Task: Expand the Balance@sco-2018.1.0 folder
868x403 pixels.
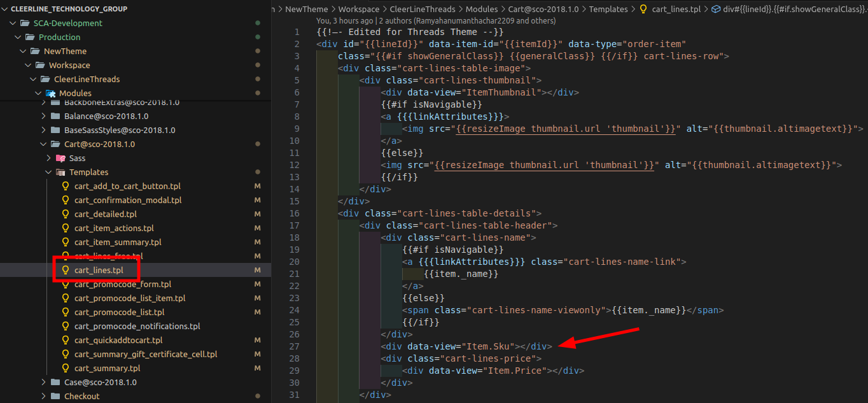Action: tap(43, 117)
